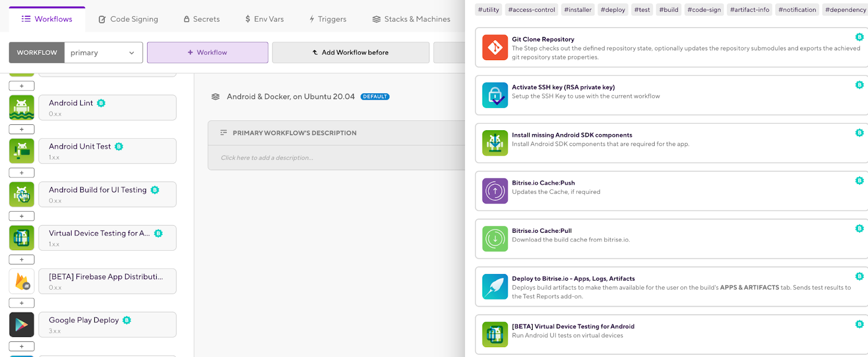Open the Secrets tab
The width and height of the screenshot is (868, 357).
pos(202,19)
